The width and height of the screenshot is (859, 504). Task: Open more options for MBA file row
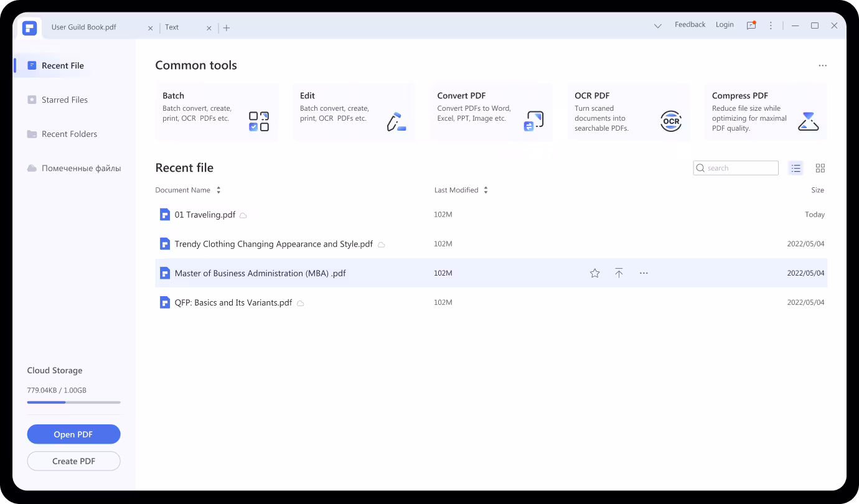point(644,273)
